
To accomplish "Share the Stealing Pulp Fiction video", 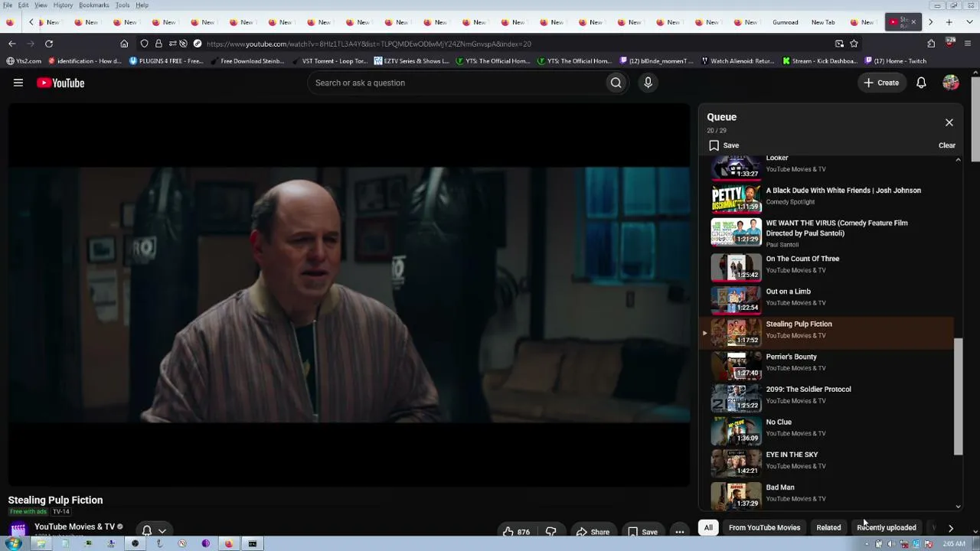I will (593, 532).
